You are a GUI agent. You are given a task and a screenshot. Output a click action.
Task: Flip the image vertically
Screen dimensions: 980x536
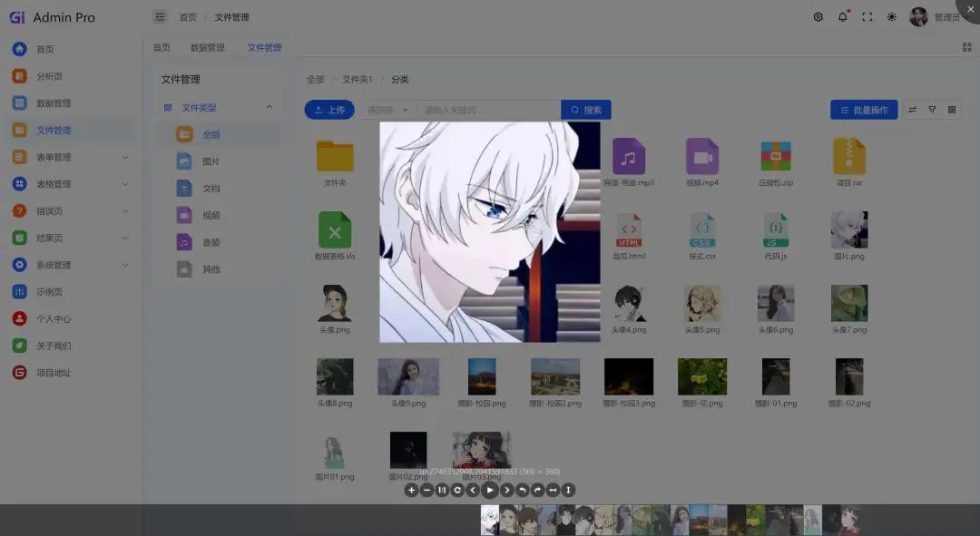tap(568, 491)
